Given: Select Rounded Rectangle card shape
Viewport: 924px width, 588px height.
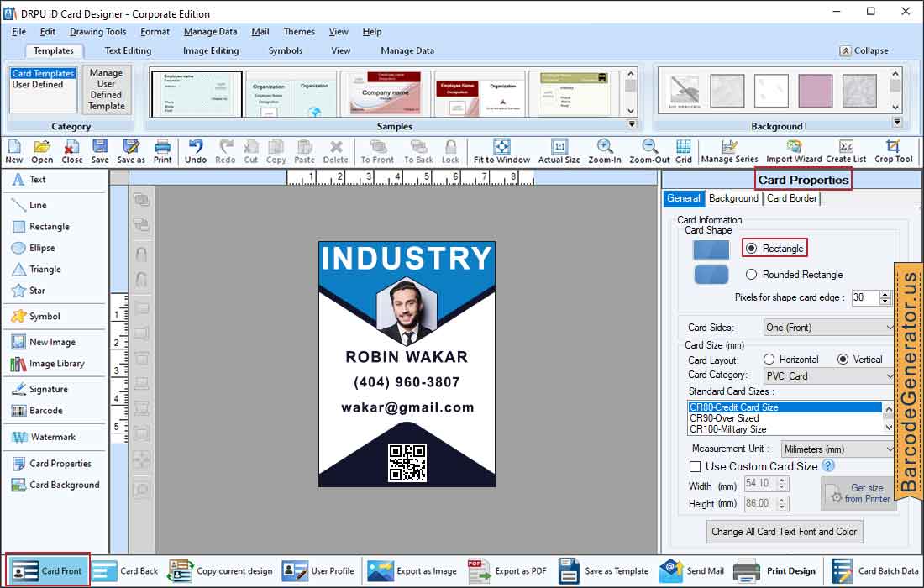Looking at the screenshot, I should click(751, 275).
